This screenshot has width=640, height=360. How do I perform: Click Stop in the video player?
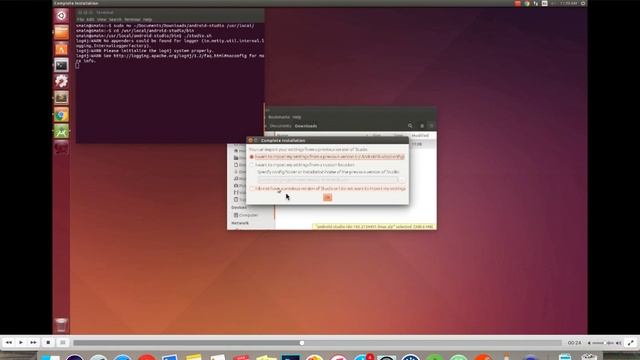pos(48,343)
